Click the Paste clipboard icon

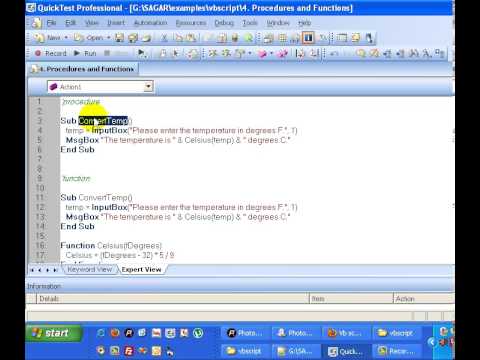point(191,38)
